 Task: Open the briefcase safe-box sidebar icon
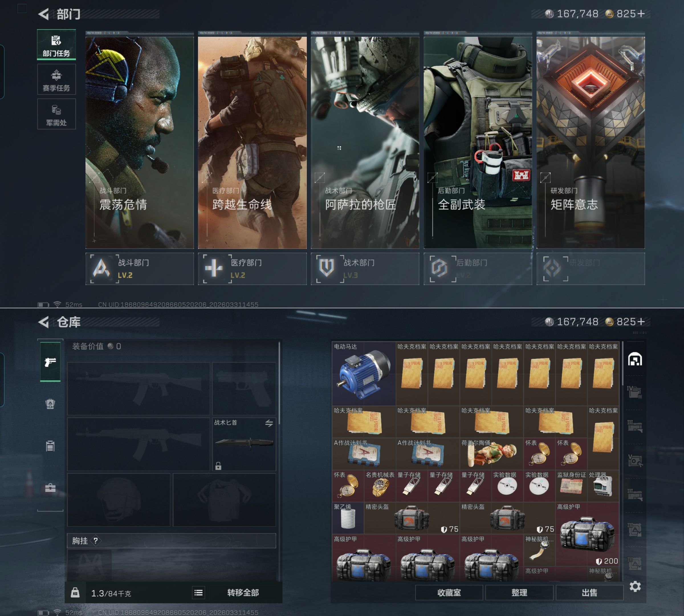(50, 488)
